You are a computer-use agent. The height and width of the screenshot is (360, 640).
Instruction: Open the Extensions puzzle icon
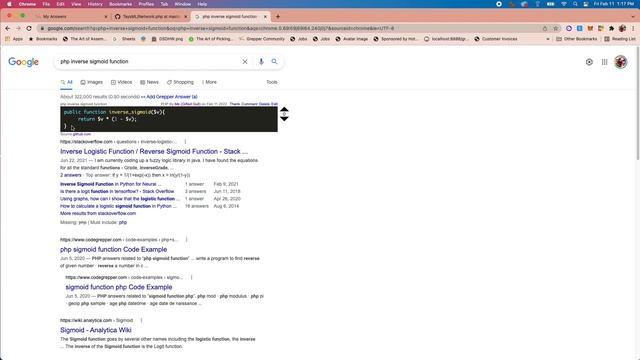coord(611,28)
